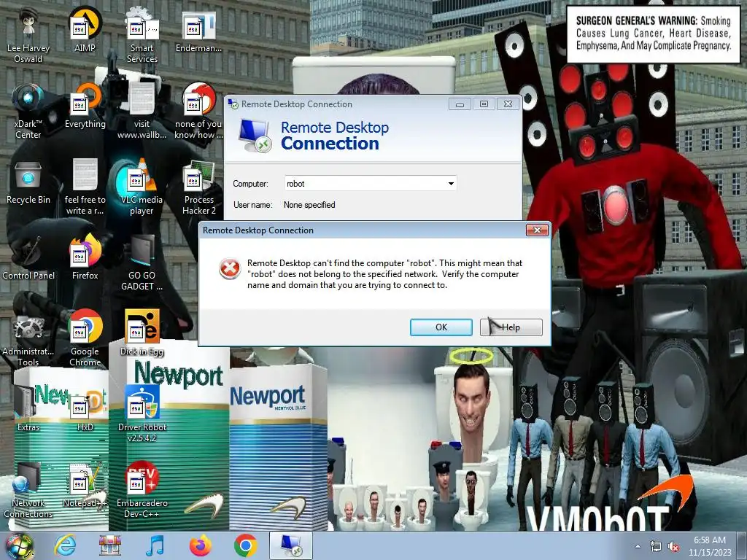Screen dimensions: 747x560
Task: Launch Chrome from the taskbar
Action: (245, 545)
